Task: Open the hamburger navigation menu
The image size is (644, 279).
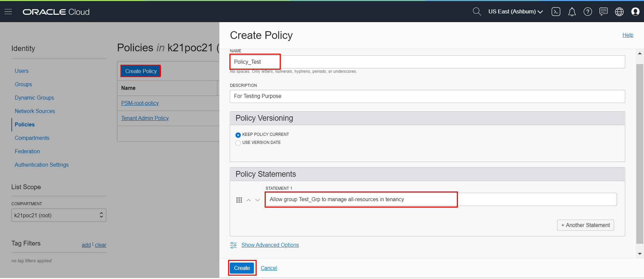Action: point(8,12)
